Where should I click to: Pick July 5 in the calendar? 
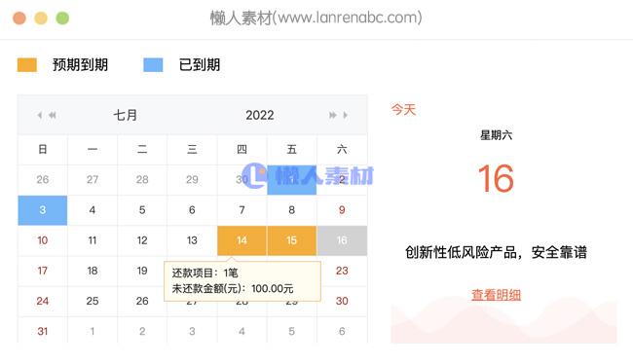142,210
